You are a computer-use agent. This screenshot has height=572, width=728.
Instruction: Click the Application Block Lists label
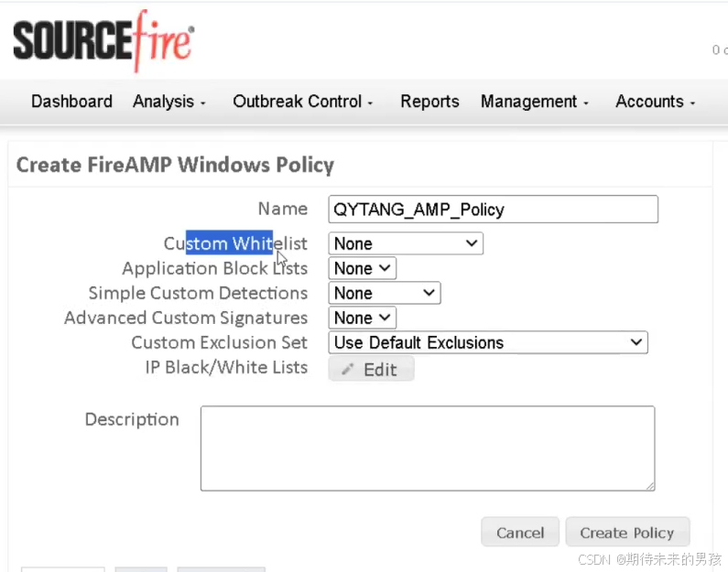coord(214,268)
